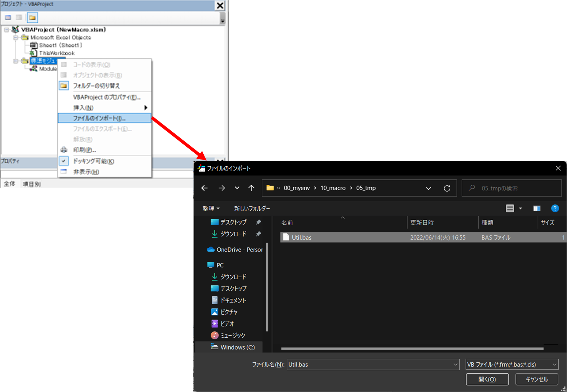Image resolution: width=567 pixels, height=392 pixels.
Task: Open the view options dropdown arrow
Action: [521, 208]
